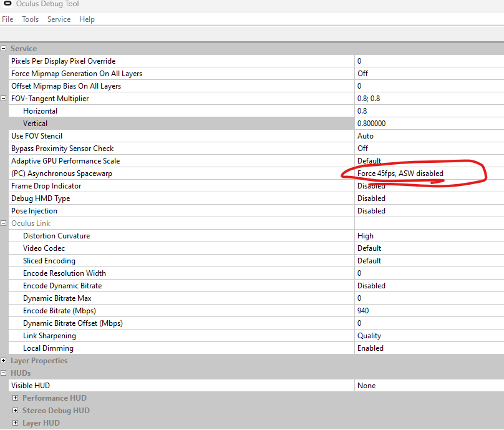Edit Dynamic Bitrate Offset (Mbps) value
The width and height of the screenshot is (504, 430).
(429, 323)
